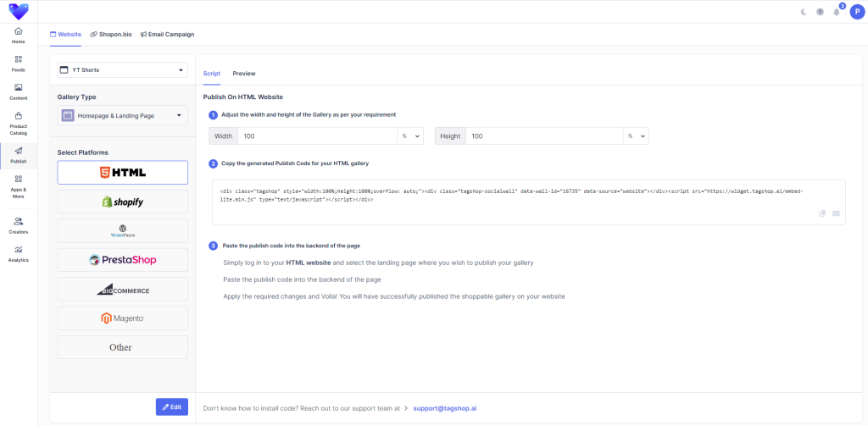This screenshot has height=426, width=868.
Task: Select the BigCommerce platform
Action: 122,289
